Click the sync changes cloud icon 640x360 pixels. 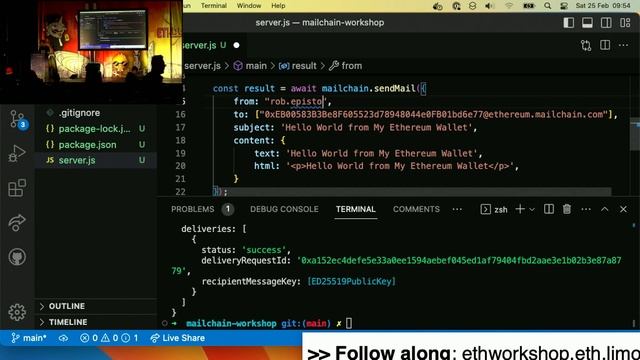point(63,338)
